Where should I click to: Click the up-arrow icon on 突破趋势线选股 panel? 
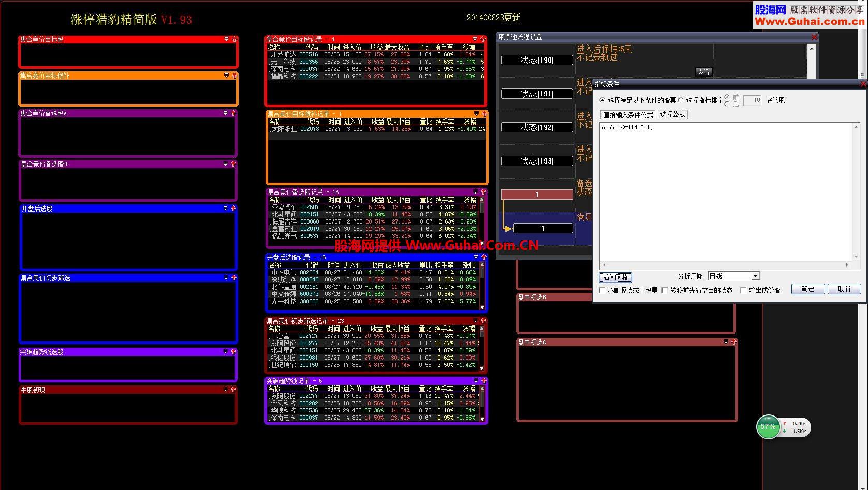[233, 352]
